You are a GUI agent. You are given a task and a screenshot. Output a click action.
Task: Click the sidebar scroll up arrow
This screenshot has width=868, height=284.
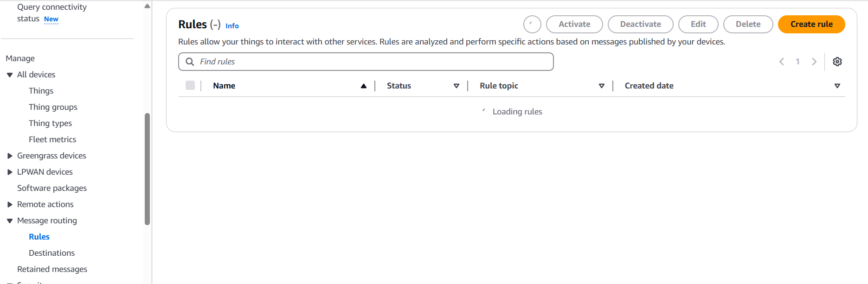(147, 6)
